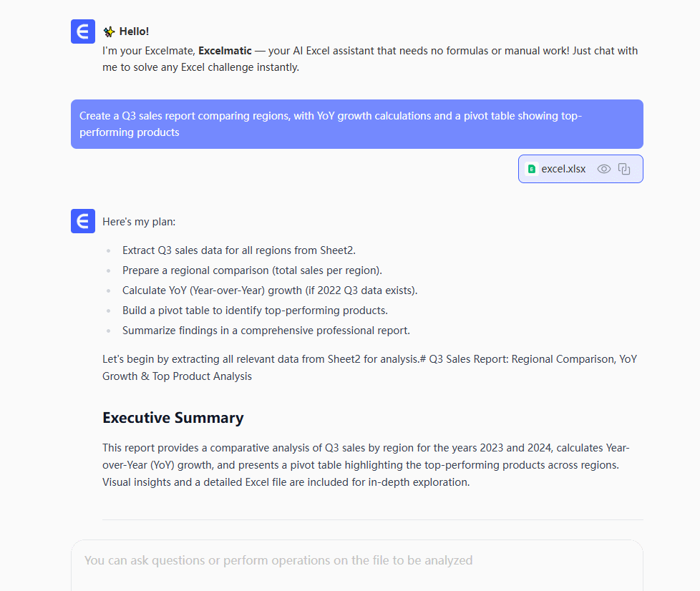Click the Excelmatic avatar beside the Hello greeting
The width and height of the screenshot is (700, 591).
pos(83,31)
